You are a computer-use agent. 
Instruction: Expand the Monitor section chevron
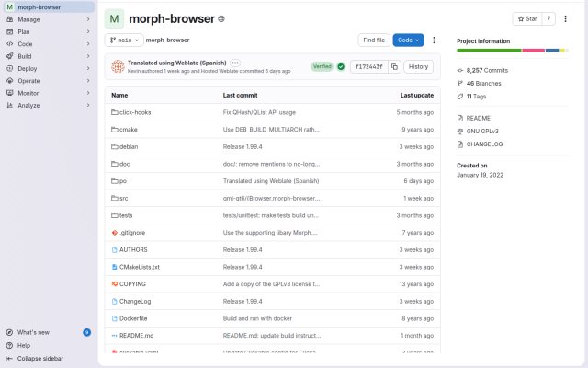(x=88, y=93)
